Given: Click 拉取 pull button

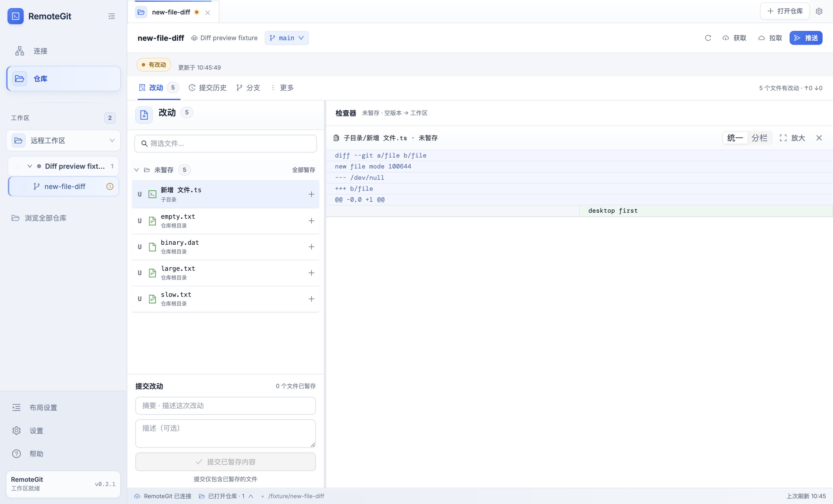Looking at the screenshot, I should [x=770, y=38].
